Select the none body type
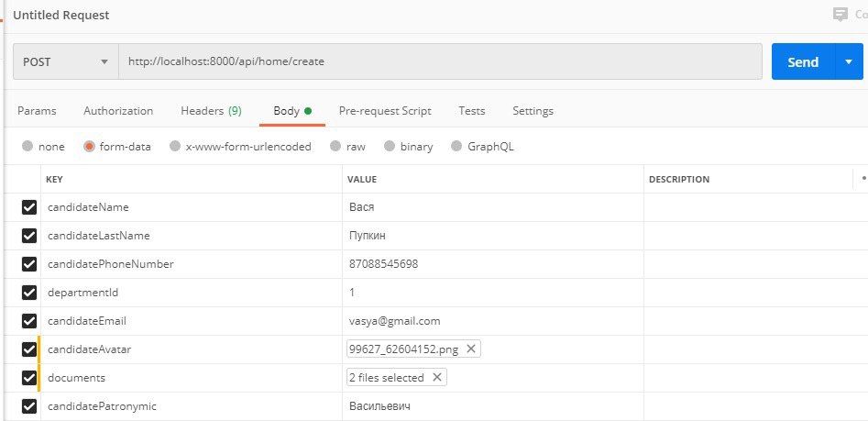Viewport: 868px width, 421px height. point(27,146)
